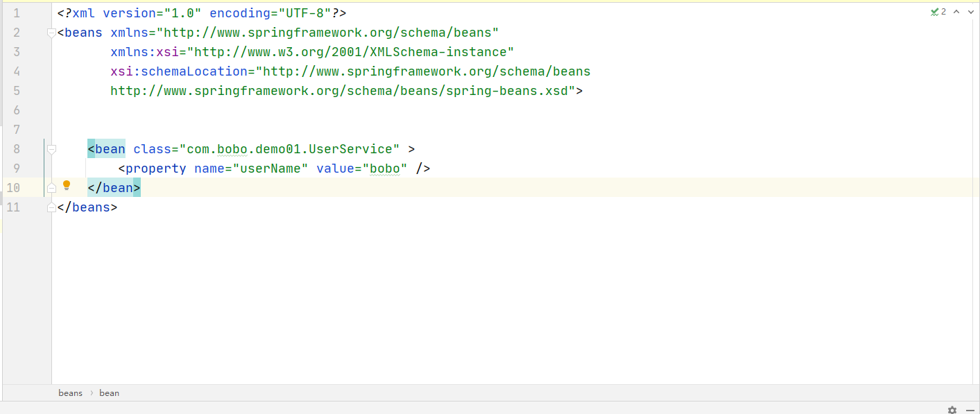Screen dimensions: 980x414
Task: Click the xsi:schemaLocation attribute name
Action: 179,71
